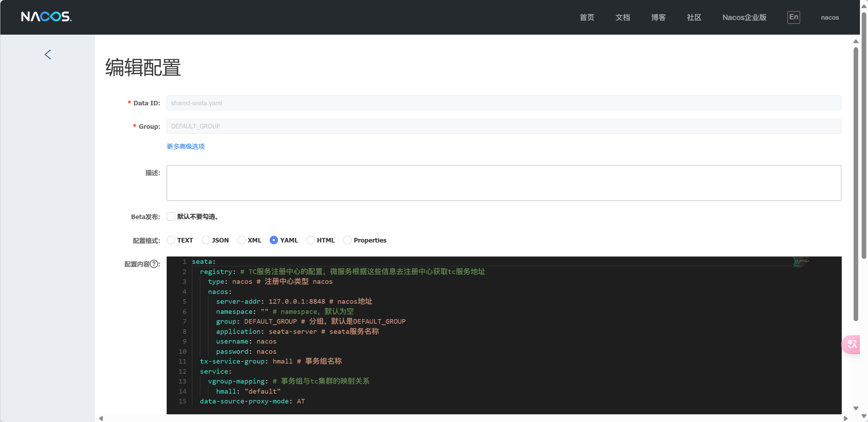The width and height of the screenshot is (868, 422).
Task: Open the 文档 menu item
Action: (x=623, y=17)
